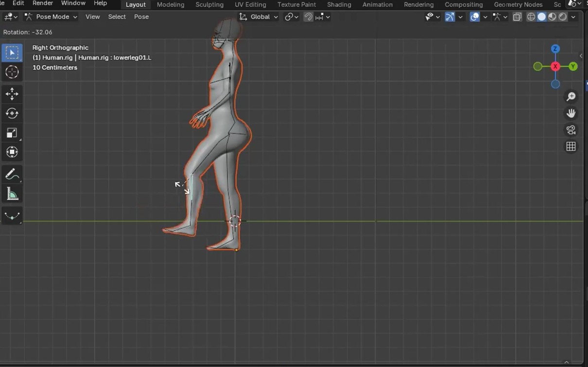Expand the viewport shading options arrow
The image size is (588, 367).
coord(573,17)
